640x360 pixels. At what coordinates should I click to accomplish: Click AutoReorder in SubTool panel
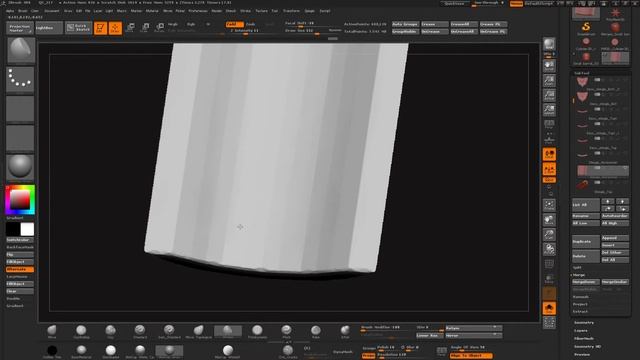[615, 216]
